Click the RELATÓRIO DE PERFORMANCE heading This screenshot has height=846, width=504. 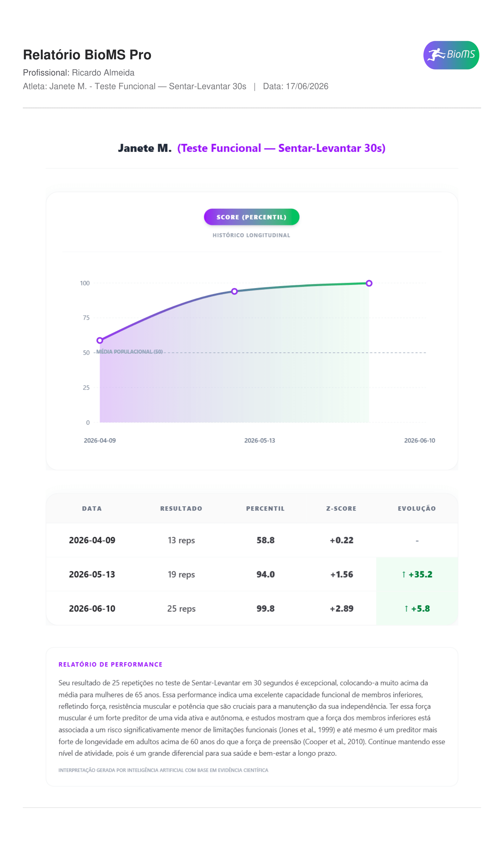(110, 664)
